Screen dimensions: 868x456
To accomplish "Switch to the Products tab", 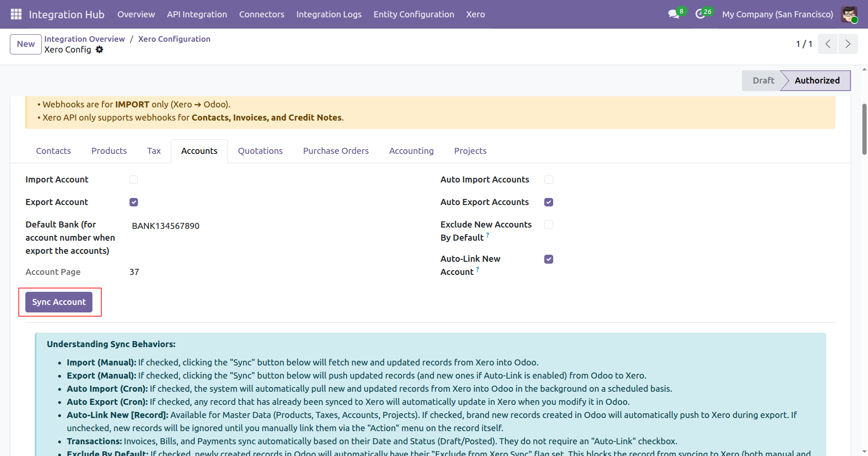I will 109,151.
